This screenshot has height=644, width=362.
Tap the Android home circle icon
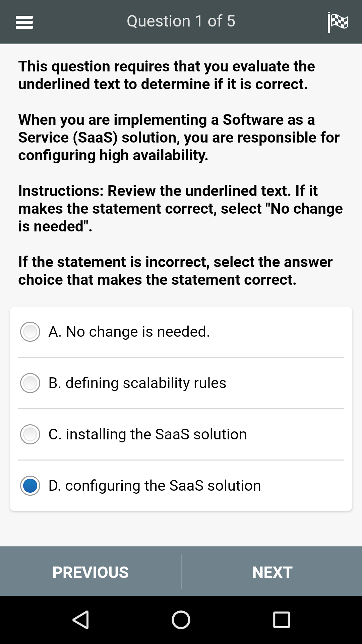181,620
